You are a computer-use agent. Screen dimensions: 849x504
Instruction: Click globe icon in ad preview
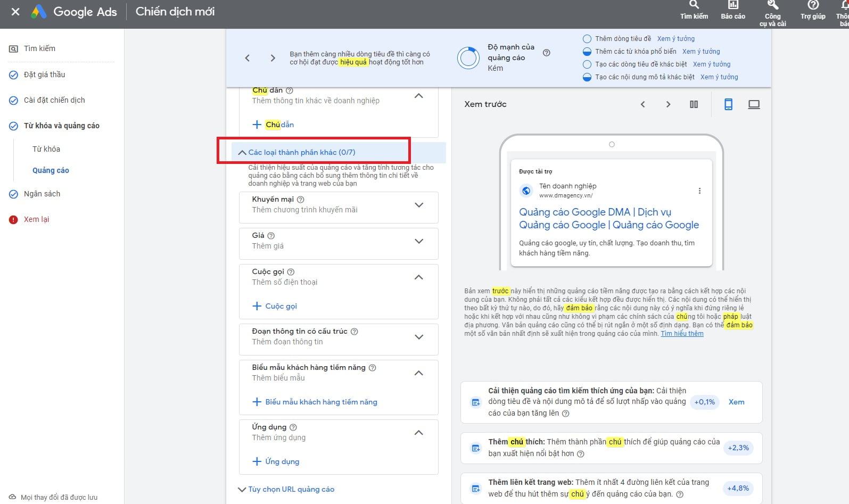526,191
